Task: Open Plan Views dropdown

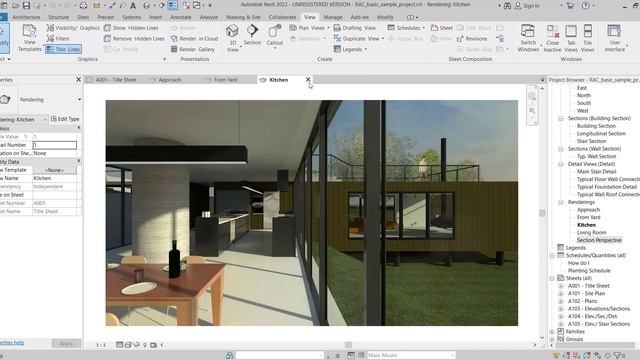Action: pyautogui.click(x=309, y=28)
